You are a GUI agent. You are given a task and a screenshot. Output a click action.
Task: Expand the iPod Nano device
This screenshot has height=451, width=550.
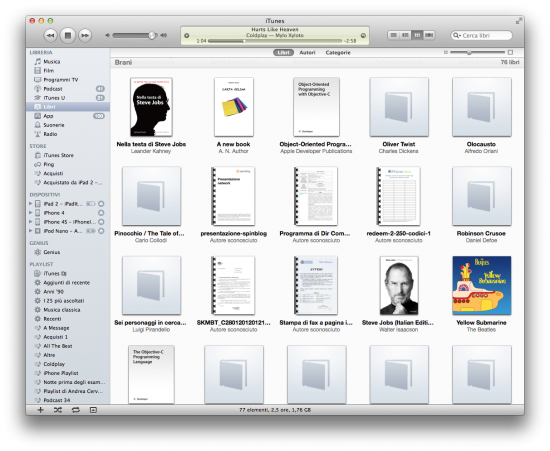(31, 231)
